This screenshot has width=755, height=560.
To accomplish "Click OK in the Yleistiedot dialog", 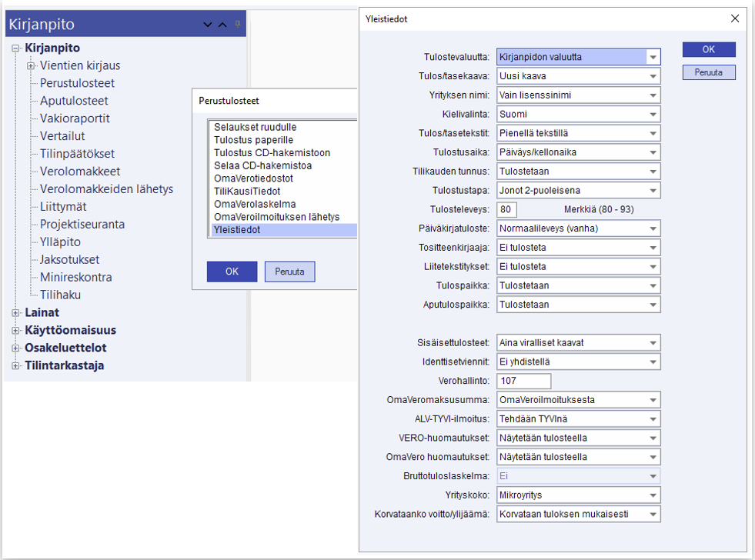I will 708,49.
